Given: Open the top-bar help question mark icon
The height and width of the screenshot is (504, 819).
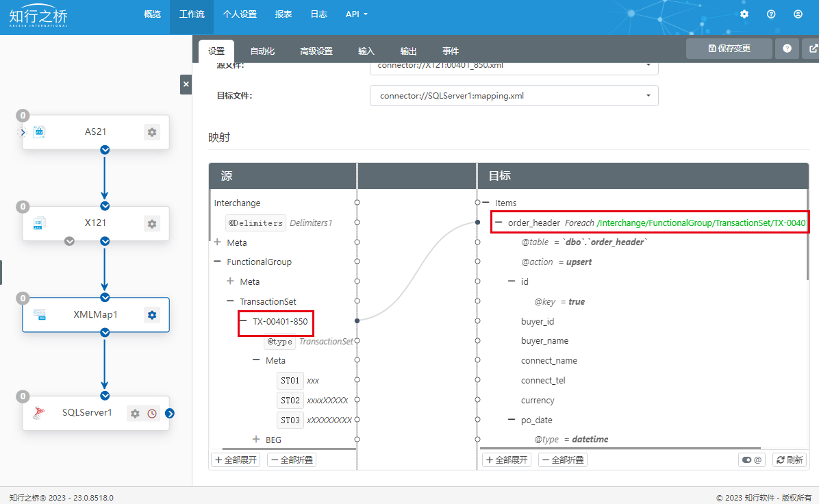Looking at the screenshot, I should tap(771, 14).
